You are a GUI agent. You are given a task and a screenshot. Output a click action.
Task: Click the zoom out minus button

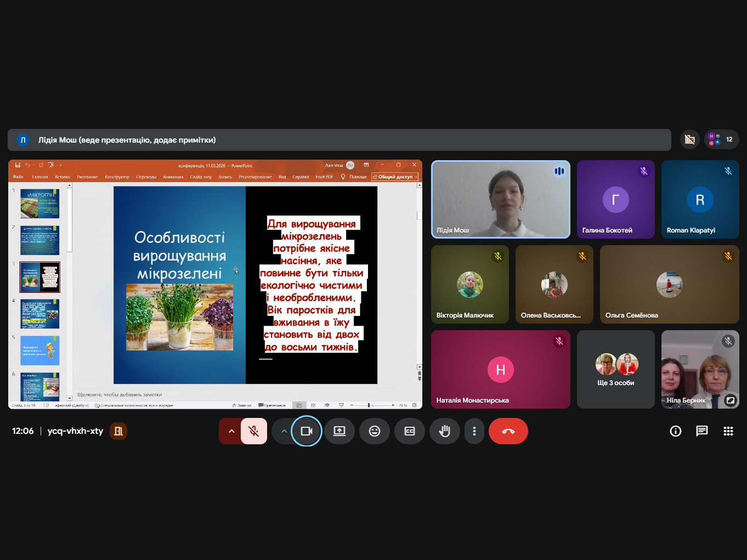(x=352, y=405)
